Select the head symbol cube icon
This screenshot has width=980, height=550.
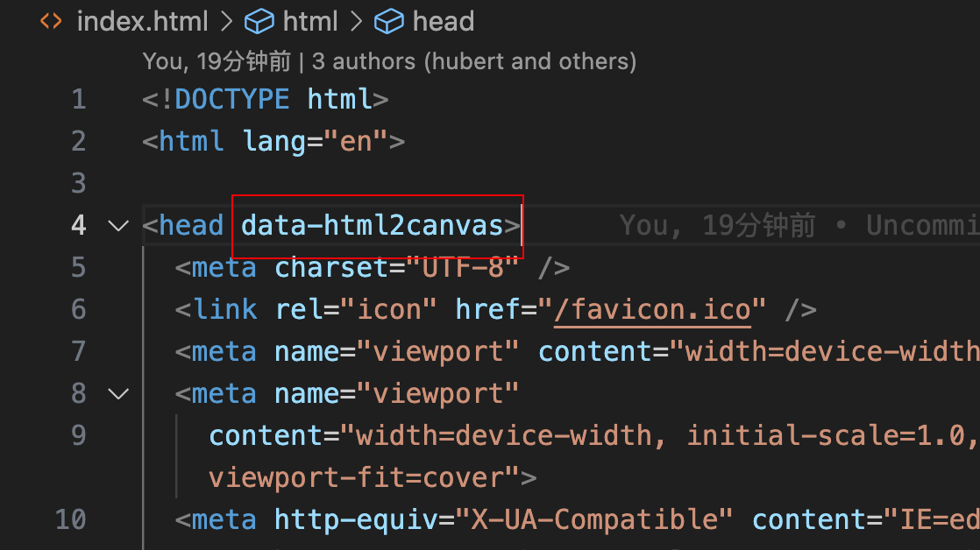click(388, 22)
